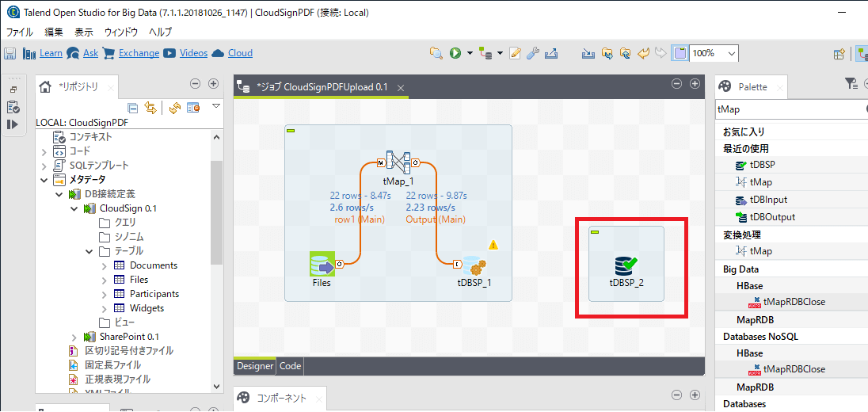Image resolution: width=868 pixels, height=412 pixels.
Task: Open the ファイル menu
Action: click(x=19, y=32)
